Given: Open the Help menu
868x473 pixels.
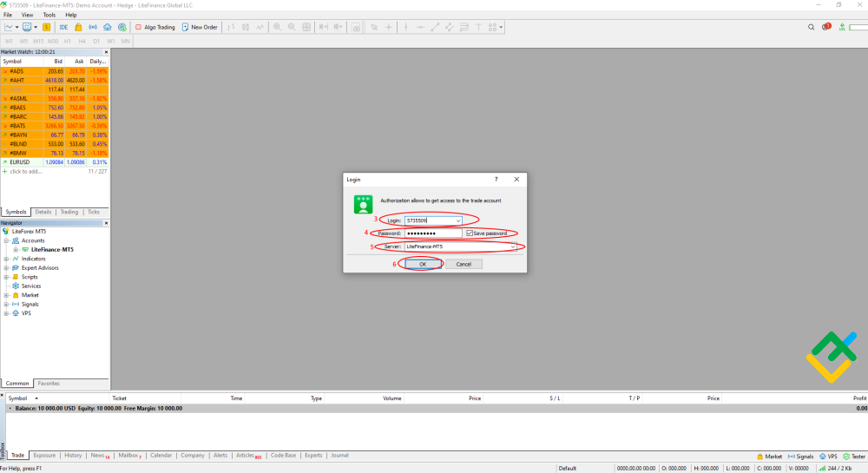Looking at the screenshot, I should tap(71, 15).
